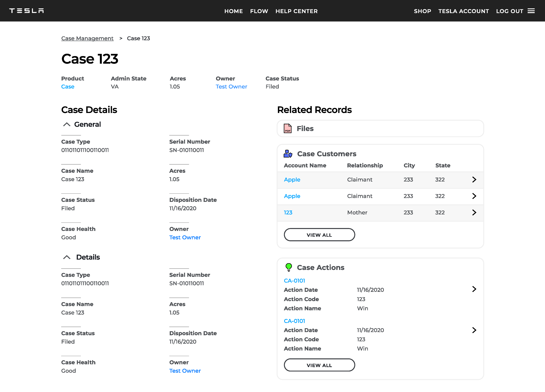Image resolution: width=545 pixels, height=392 pixels.
Task: Open first Apple Claimant row arrow
Action: [474, 180]
